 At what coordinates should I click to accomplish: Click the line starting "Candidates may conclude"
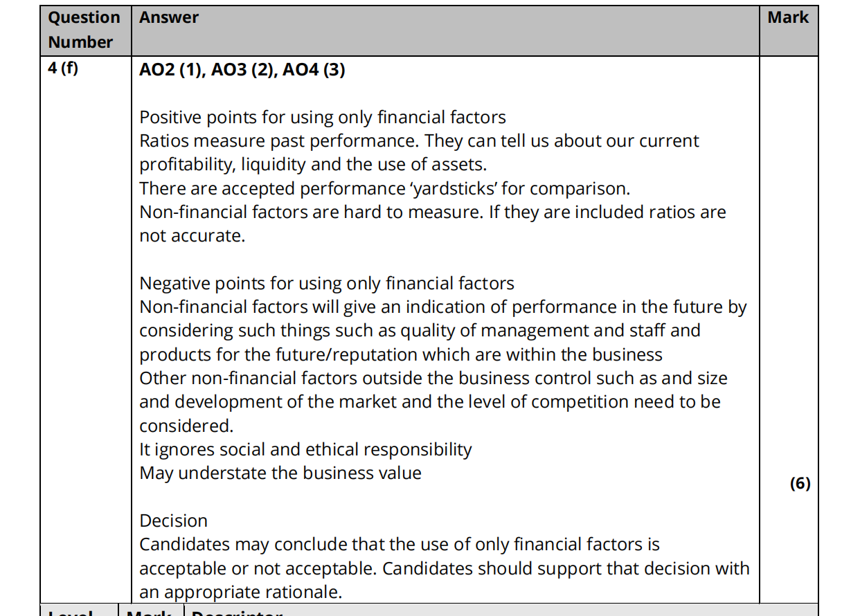pos(399,545)
